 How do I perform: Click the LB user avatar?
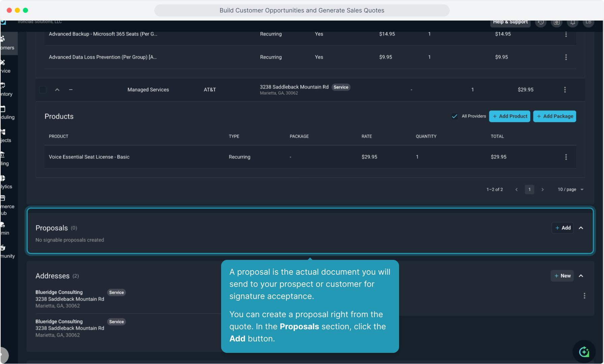click(588, 22)
